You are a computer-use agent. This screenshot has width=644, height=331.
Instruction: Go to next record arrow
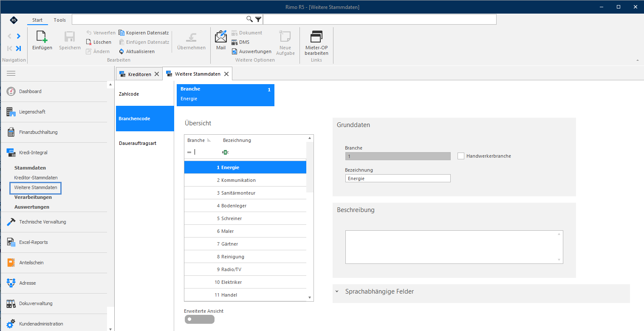pos(18,36)
